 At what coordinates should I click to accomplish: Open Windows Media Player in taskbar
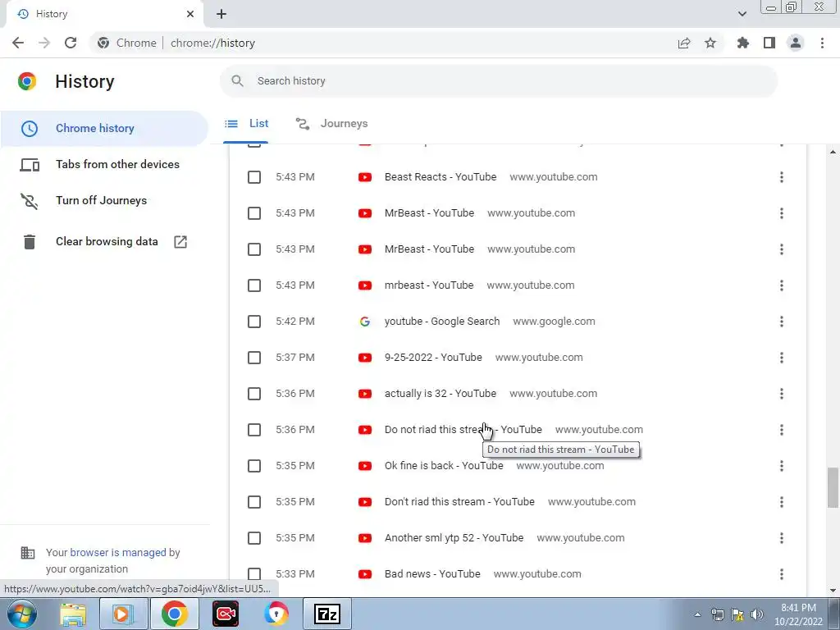(123, 614)
